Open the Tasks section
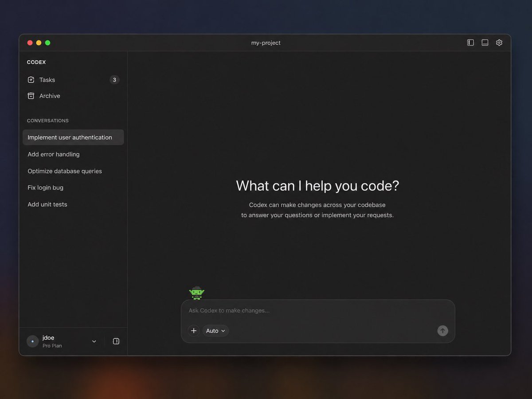 pos(73,80)
